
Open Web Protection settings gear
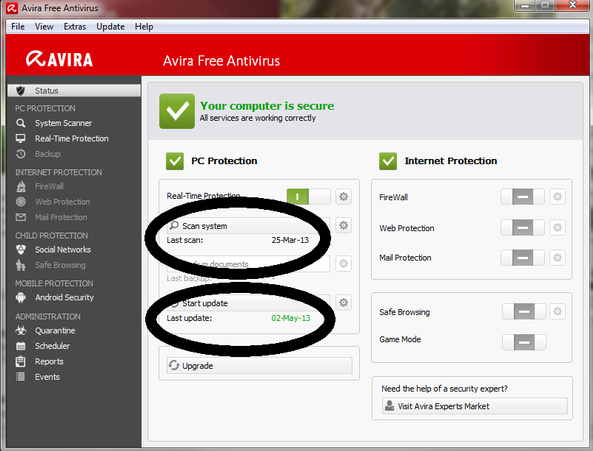pyautogui.click(x=557, y=228)
